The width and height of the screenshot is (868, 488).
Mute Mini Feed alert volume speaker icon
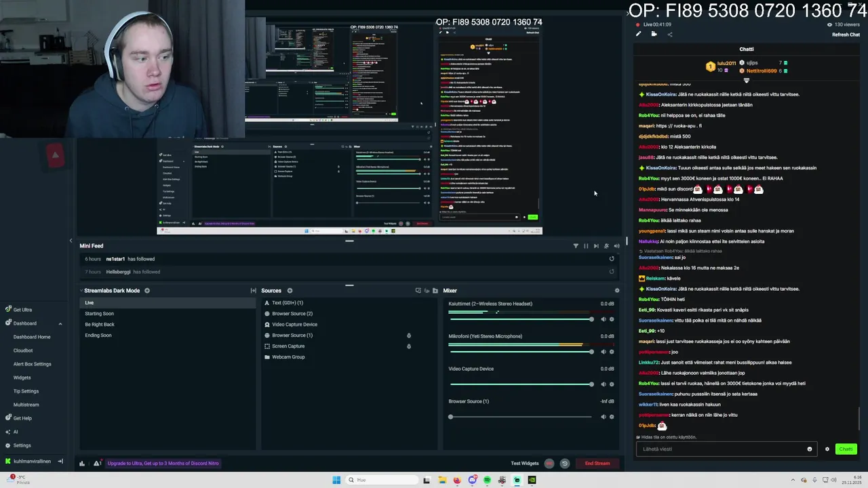click(x=616, y=246)
